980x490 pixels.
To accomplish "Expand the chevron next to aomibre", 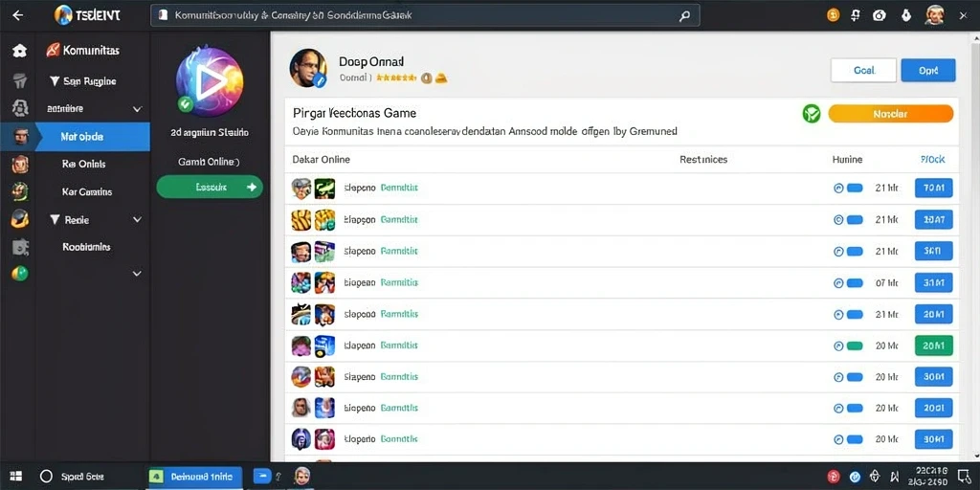I will tap(138, 109).
